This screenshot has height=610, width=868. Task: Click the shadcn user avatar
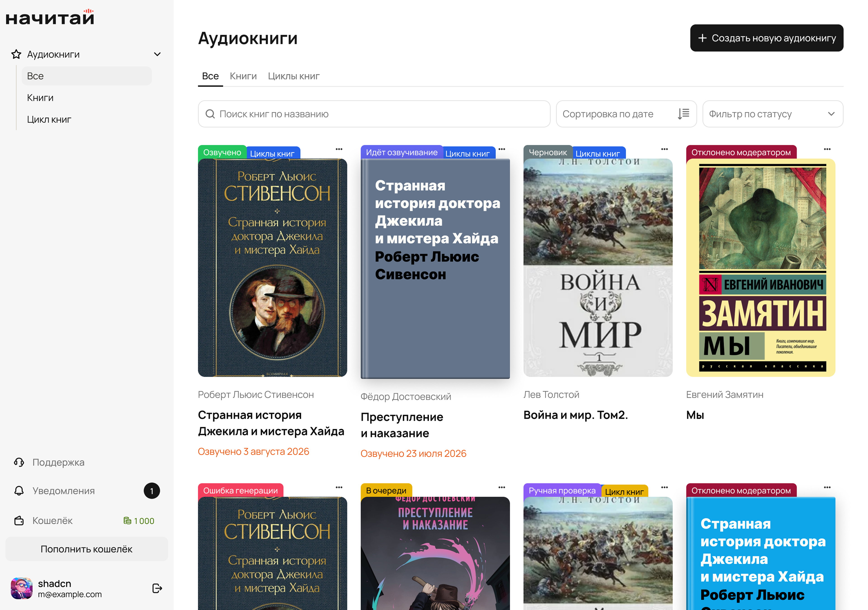(x=21, y=588)
